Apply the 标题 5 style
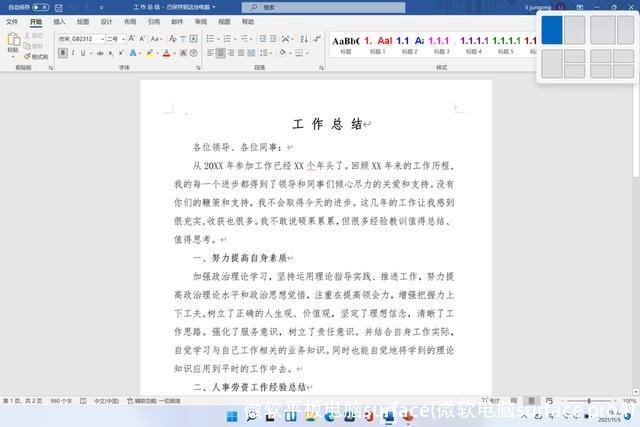 point(506,45)
